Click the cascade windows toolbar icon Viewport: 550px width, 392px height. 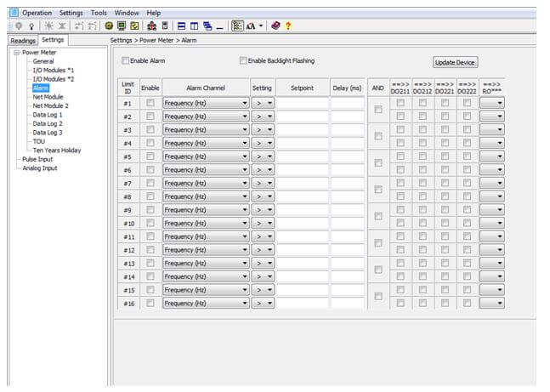[x=207, y=26]
